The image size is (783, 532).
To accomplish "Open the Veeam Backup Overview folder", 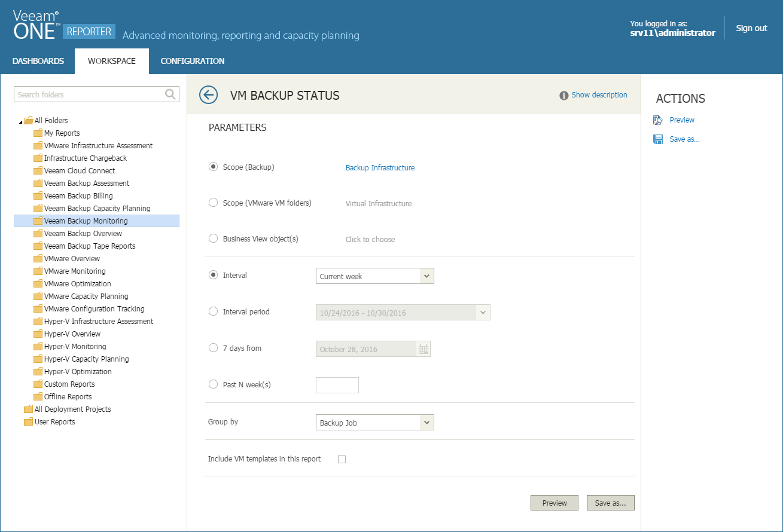I will [83, 233].
